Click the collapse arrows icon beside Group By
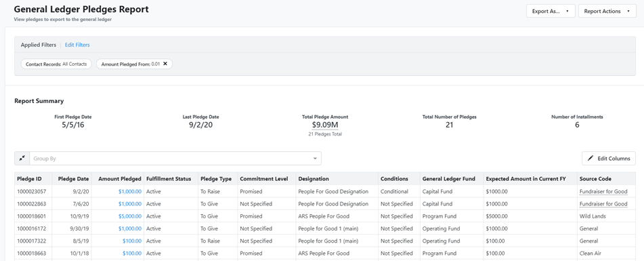 click(x=22, y=158)
